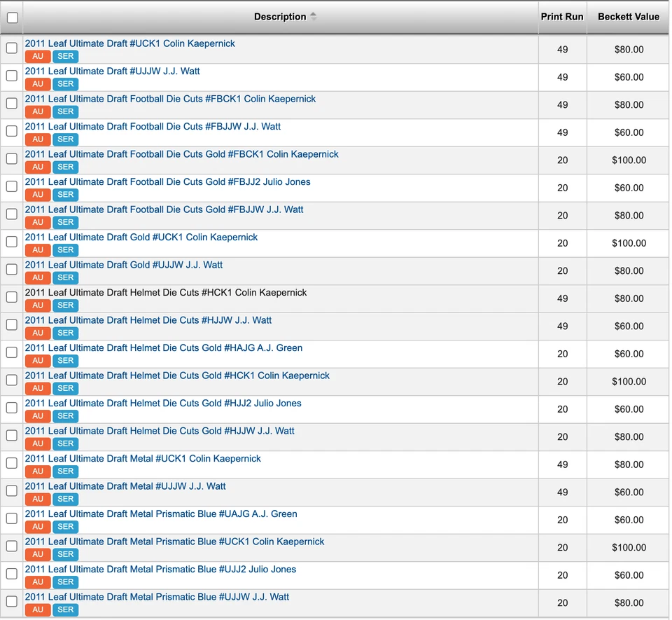Image resolution: width=672 pixels, height=620 pixels.
Task: Click the AU badge under #UJJW J.J. Watt base card
Action: [x=38, y=83]
